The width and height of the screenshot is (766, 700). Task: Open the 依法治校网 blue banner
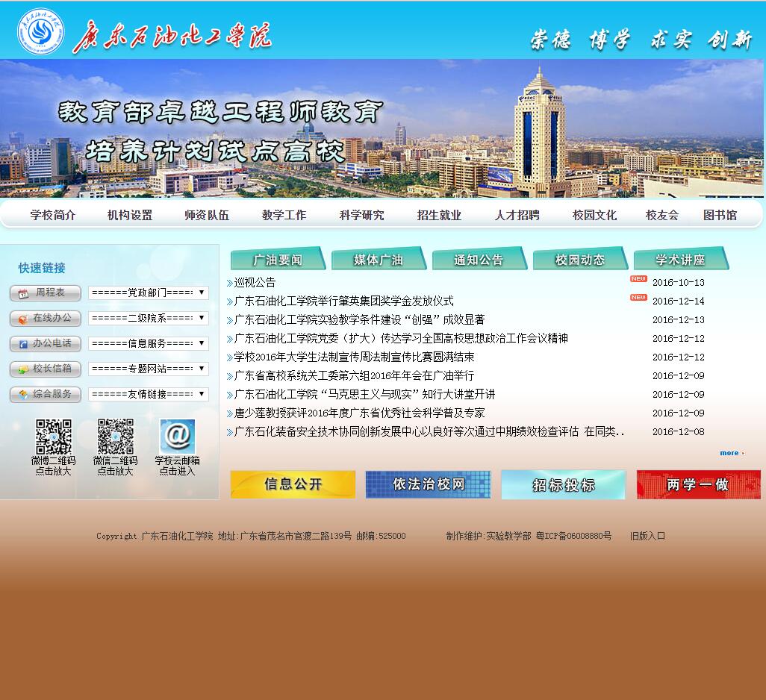(428, 484)
